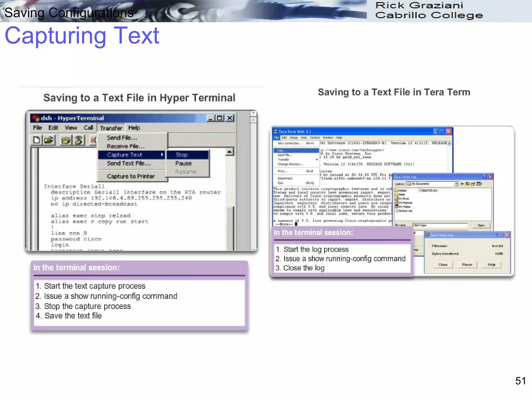
Task: Click the 'password cisco' line in HyperTerminal output
Action: tap(76, 239)
